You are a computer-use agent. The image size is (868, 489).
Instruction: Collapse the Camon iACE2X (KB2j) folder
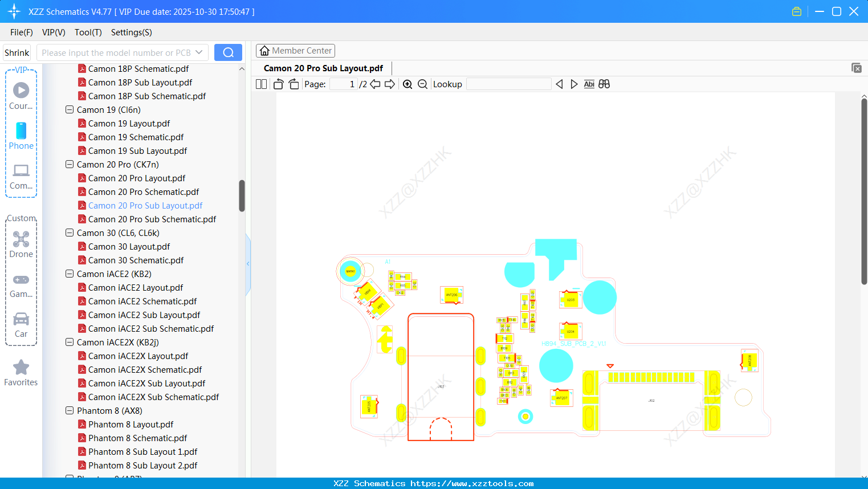click(x=70, y=342)
